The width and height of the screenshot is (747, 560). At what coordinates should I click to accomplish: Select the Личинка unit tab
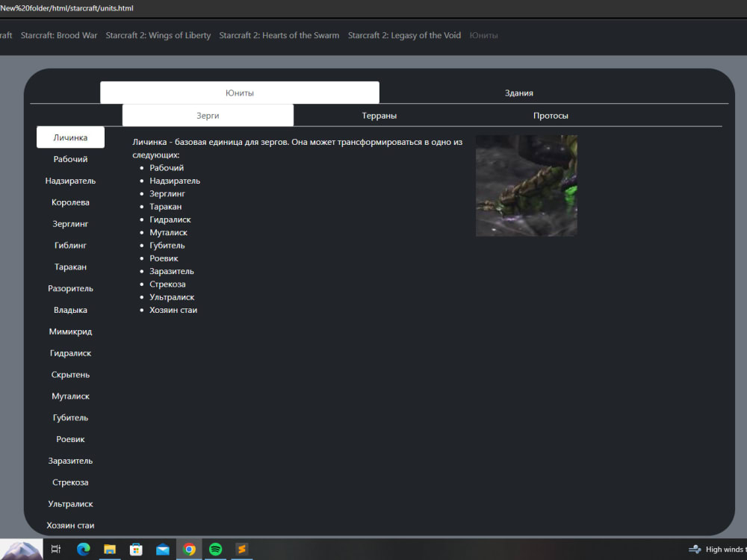(70, 137)
